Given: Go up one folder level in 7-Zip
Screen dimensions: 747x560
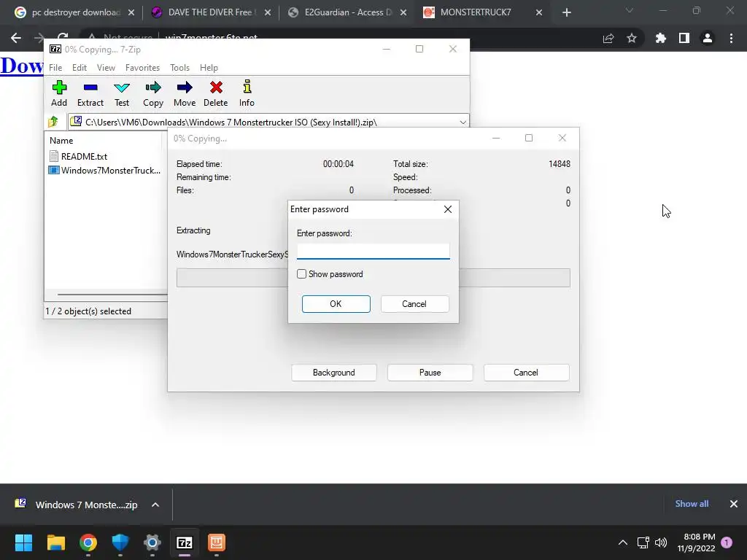Looking at the screenshot, I should click(x=53, y=122).
